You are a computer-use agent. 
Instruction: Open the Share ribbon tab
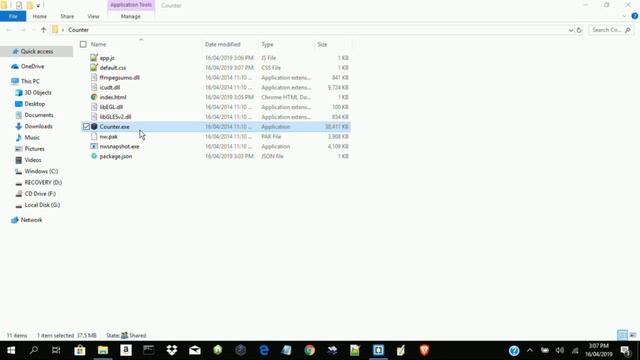coord(67,16)
